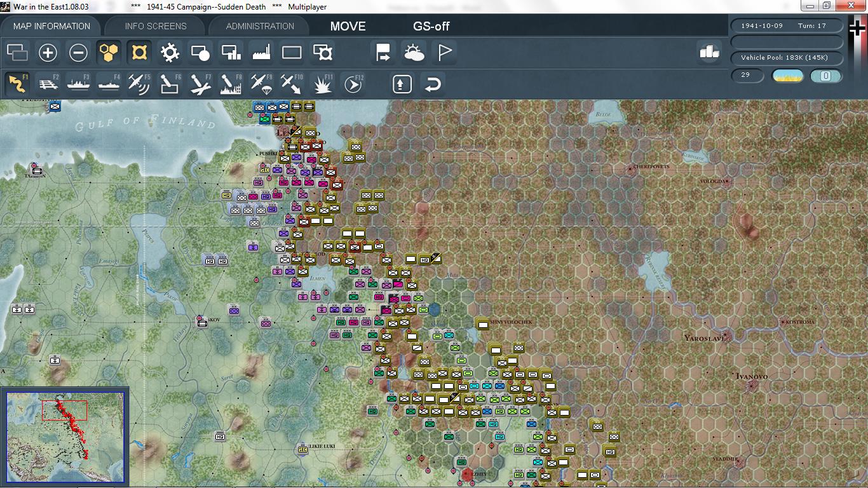868x488 pixels.
Task: Click the clear weather indicator
Action: 787,76
